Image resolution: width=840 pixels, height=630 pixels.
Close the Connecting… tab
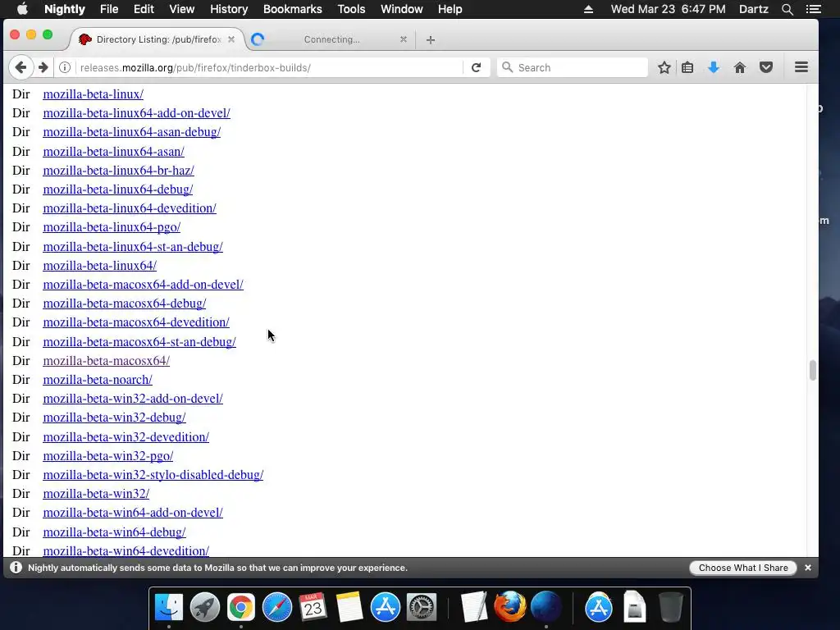point(404,39)
